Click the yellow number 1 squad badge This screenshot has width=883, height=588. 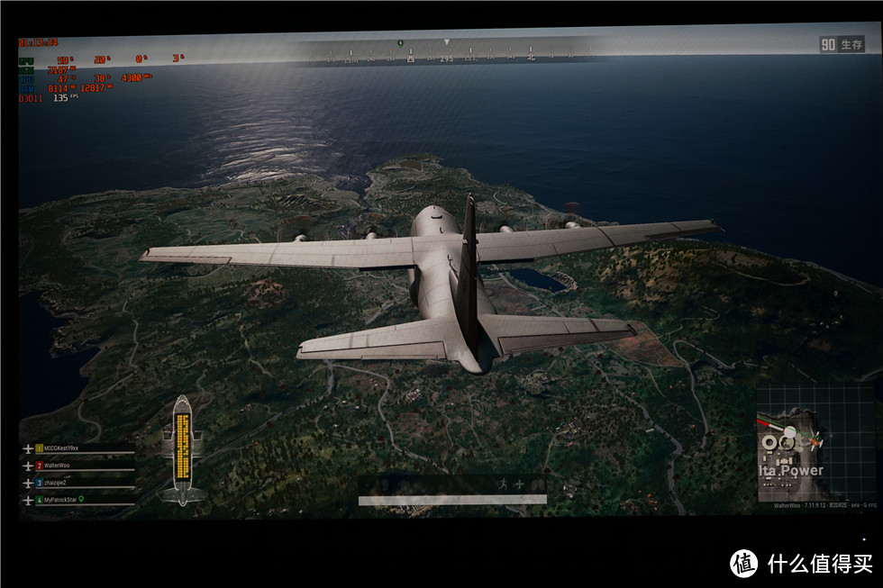(x=40, y=448)
